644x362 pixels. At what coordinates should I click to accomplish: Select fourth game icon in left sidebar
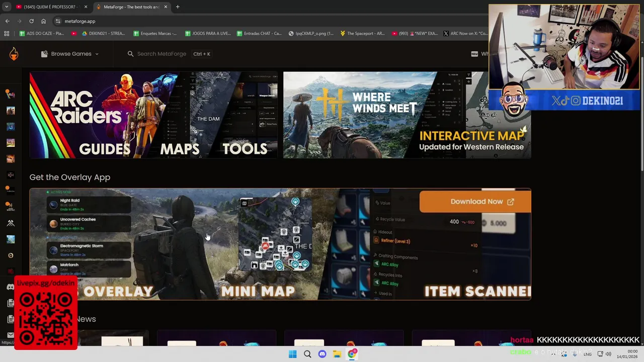pos(11,143)
